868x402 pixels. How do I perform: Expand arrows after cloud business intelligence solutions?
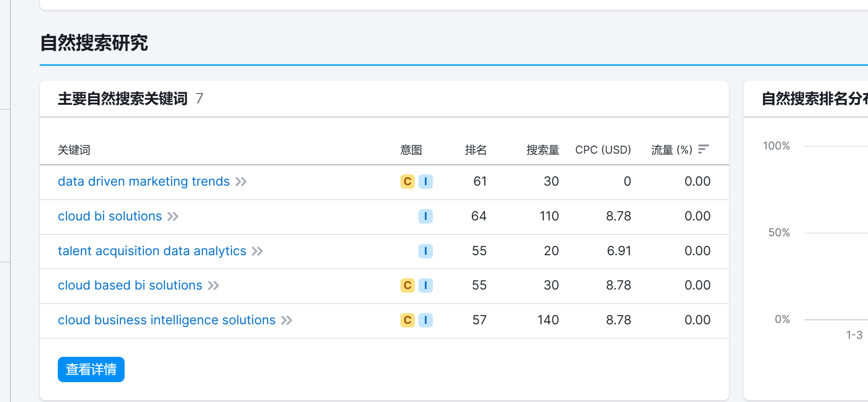point(287,320)
